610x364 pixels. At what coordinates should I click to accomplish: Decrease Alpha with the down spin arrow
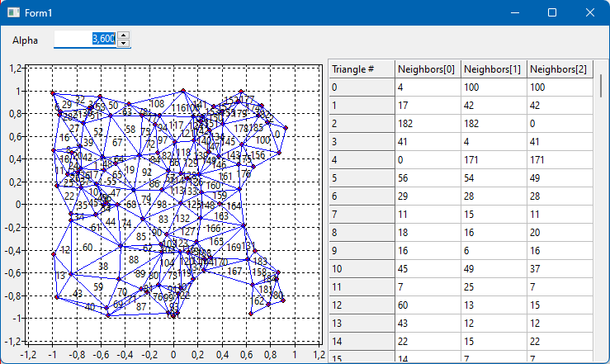[123, 43]
